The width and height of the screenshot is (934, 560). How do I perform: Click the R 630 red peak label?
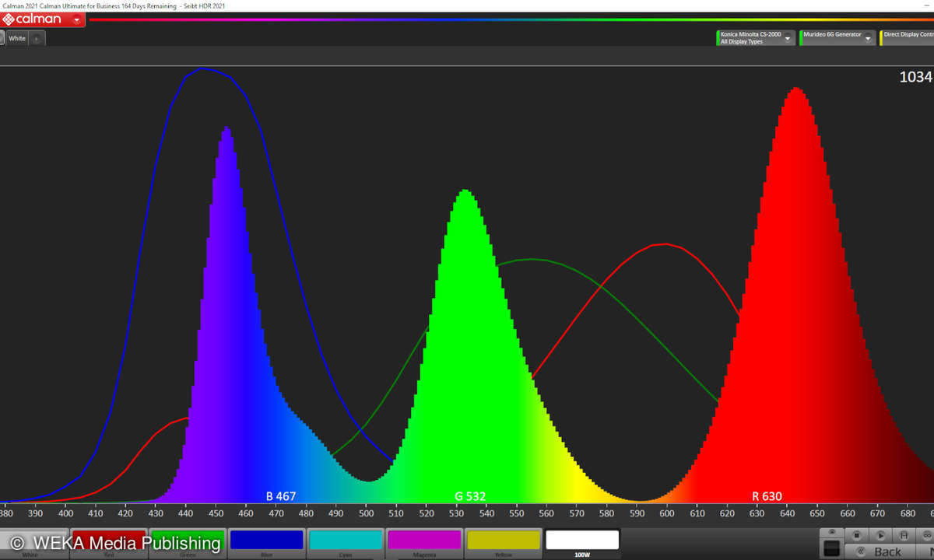tap(767, 496)
